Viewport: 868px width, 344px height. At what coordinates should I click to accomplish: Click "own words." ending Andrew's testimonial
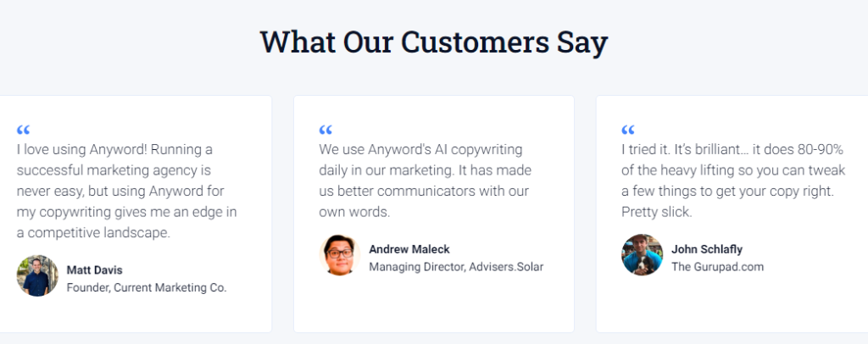pos(353,212)
